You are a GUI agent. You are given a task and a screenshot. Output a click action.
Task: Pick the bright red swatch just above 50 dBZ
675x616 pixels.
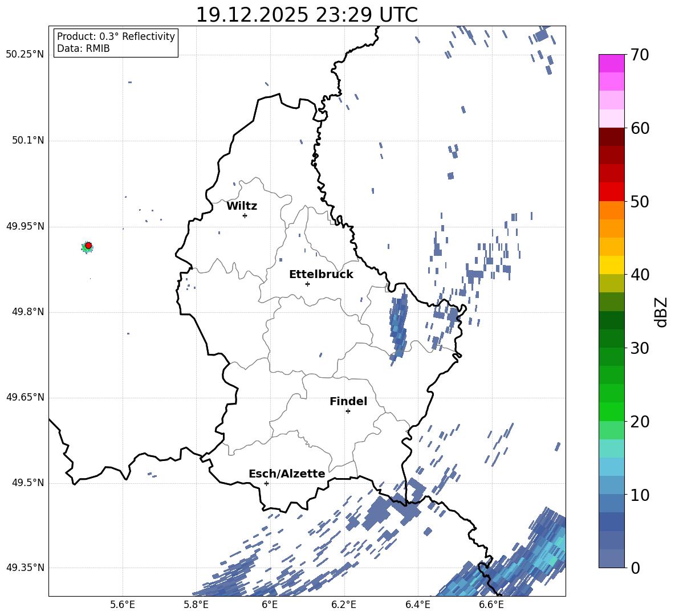[611, 192]
